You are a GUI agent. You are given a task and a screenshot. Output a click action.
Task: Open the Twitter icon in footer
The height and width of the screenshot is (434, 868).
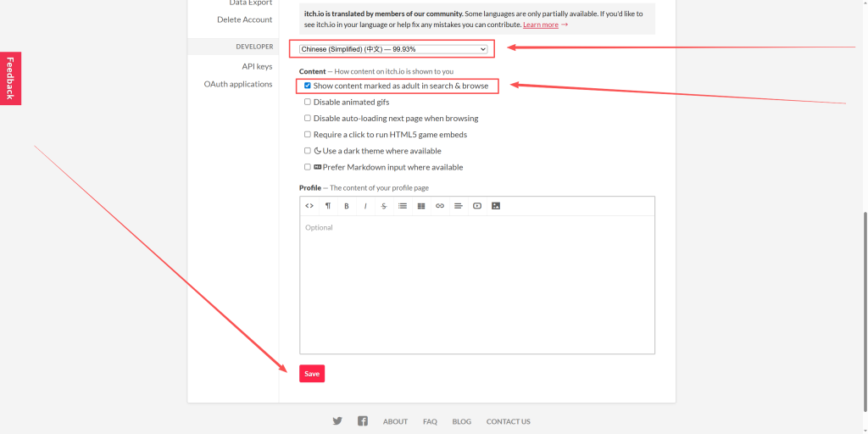337,421
